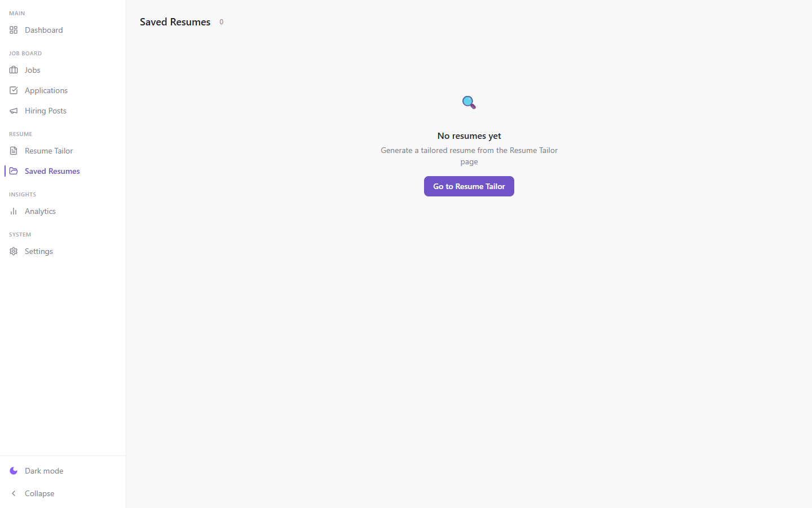The height and width of the screenshot is (508, 812).
Task: Click the magnifying glass empty-state icon
Action: (x=469, y=102)
